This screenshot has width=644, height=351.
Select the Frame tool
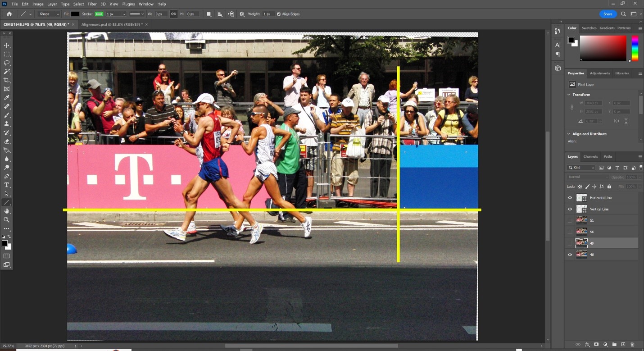(x=7, y=89)
